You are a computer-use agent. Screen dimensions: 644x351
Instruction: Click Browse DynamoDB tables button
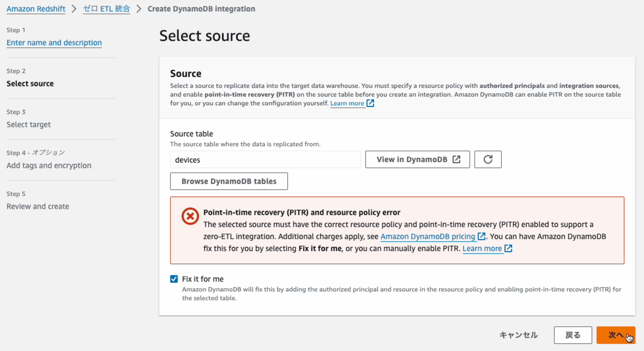pos(229,181)
